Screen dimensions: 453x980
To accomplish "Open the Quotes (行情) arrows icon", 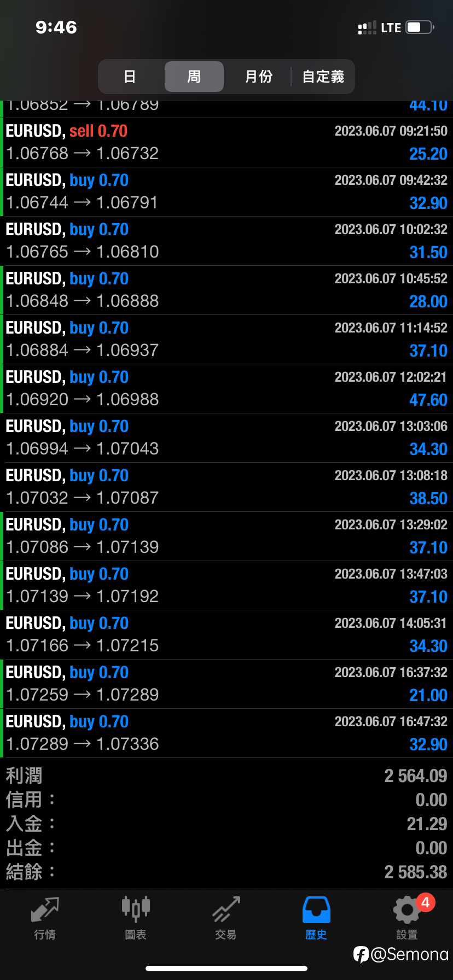I will (45, 911).
